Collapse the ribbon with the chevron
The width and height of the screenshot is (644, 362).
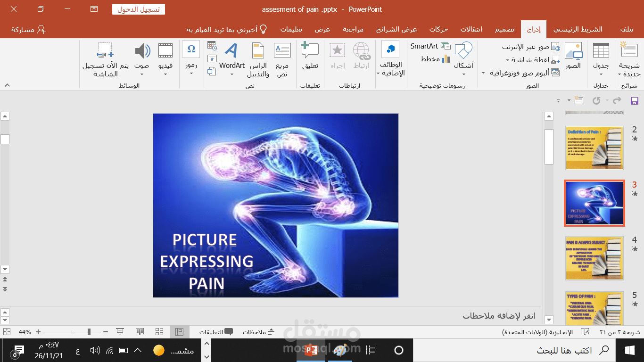(7, 85)
